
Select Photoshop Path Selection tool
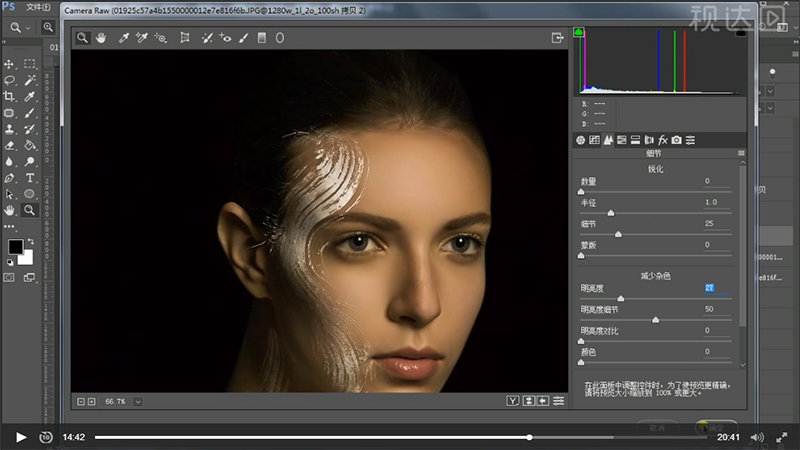tap(9, 194)
